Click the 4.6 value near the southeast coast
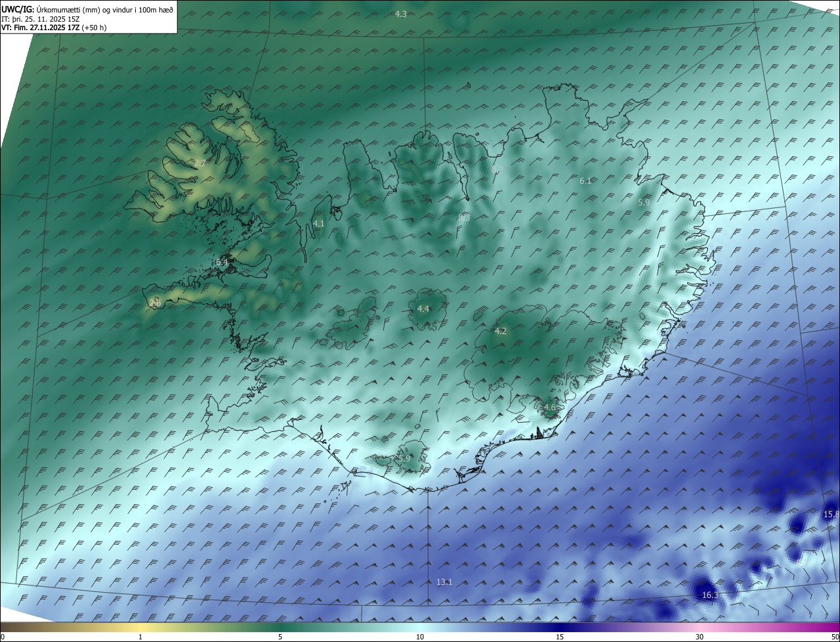Screen dimensions: 840x642 click(x=549, y=407)
